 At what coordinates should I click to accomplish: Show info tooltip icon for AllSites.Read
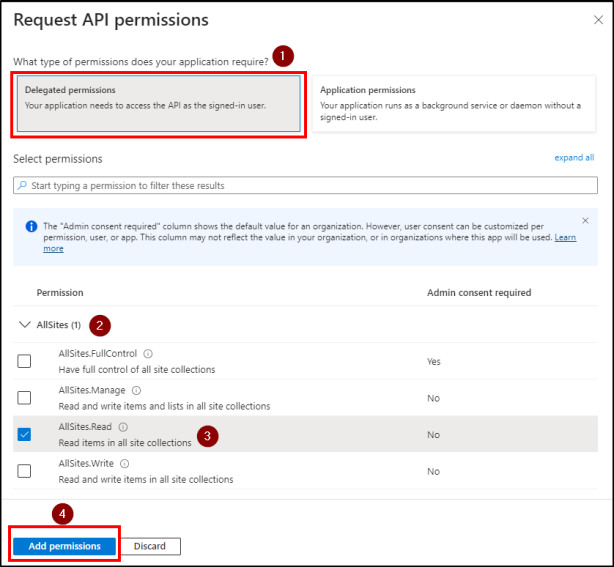pos(123,427)
